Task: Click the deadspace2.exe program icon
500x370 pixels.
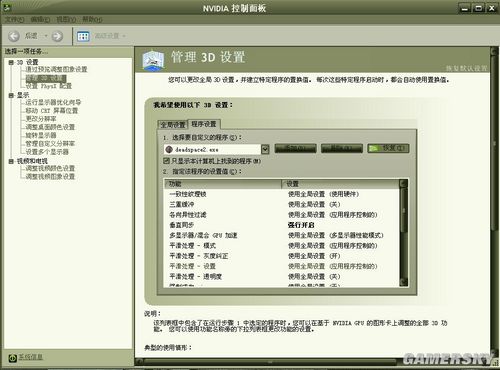Action: point(169,149)
